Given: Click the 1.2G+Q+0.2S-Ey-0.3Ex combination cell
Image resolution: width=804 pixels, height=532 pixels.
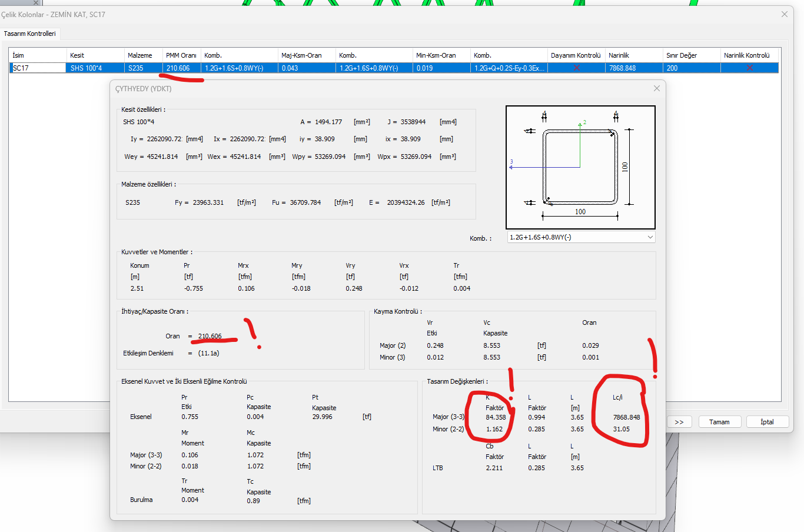Looking at the screenshot, I should click(x=509, y=68).
